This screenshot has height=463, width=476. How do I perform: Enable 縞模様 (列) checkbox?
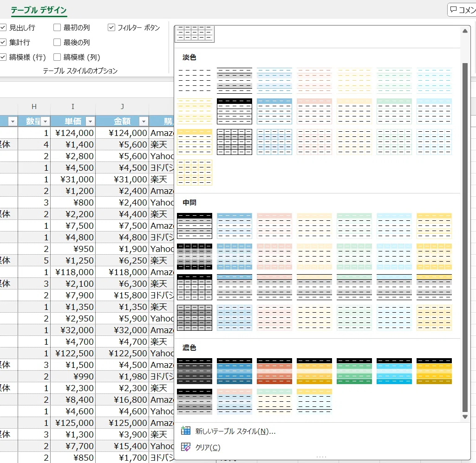(x=57, y=57)
